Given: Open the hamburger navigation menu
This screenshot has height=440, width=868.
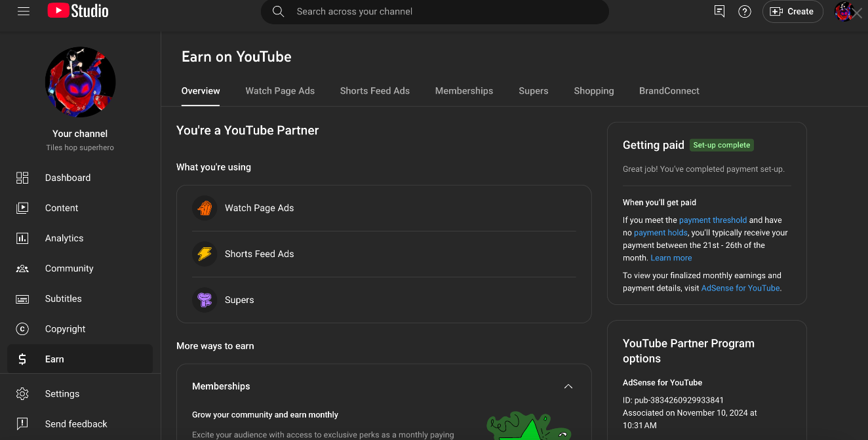Looking at the screenshot, I should tap(24, 11).
